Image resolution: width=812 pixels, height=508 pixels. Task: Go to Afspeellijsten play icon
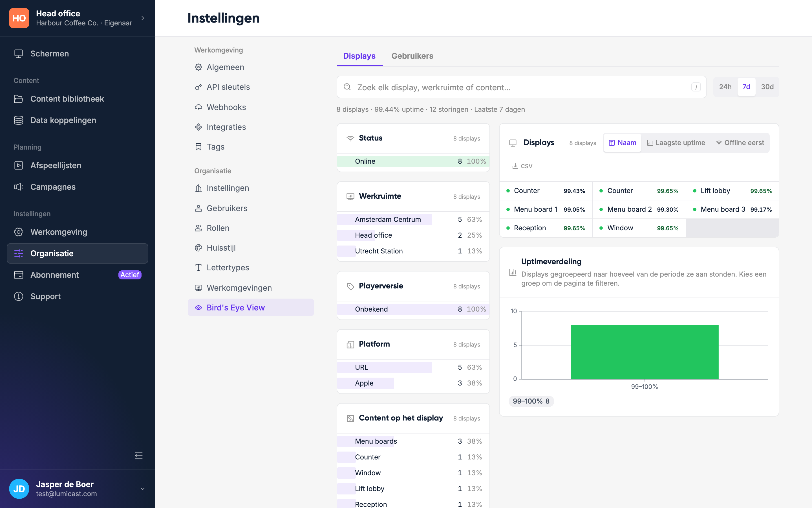(18, 165)
